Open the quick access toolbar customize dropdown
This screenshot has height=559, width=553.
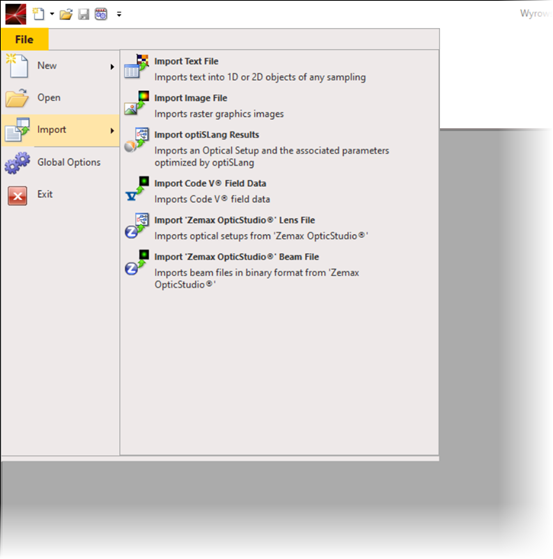(x=119, y=14)
